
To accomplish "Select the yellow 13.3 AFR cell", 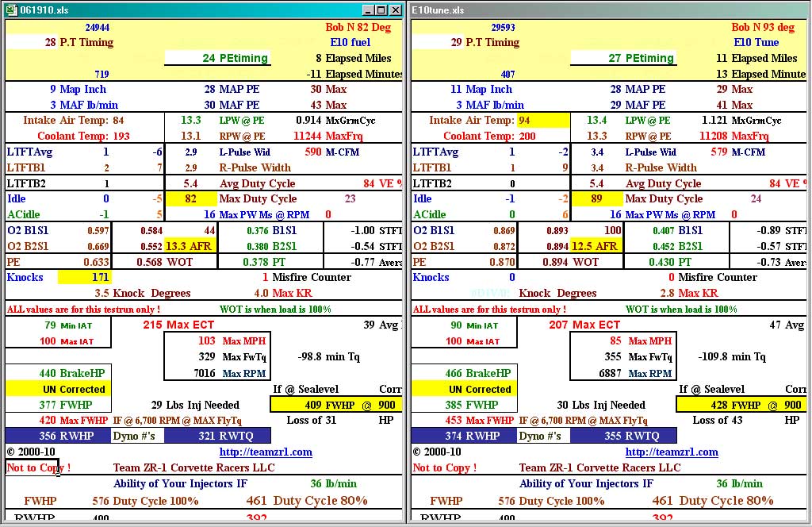I will (189, 246).
